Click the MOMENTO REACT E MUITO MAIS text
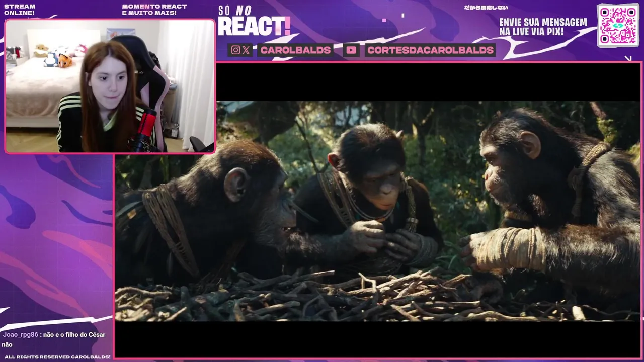This screenshot has width=644, height=362. [x=154, y=10]
